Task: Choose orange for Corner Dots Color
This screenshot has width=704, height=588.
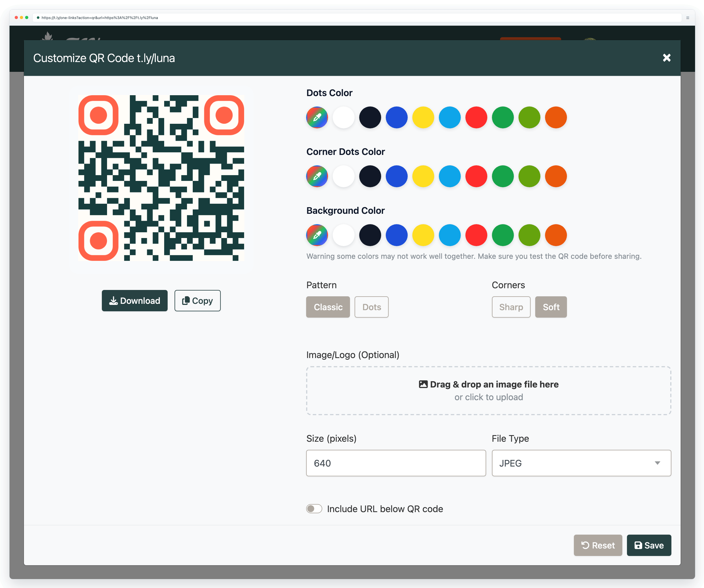Action: click(x=556, y=176)
